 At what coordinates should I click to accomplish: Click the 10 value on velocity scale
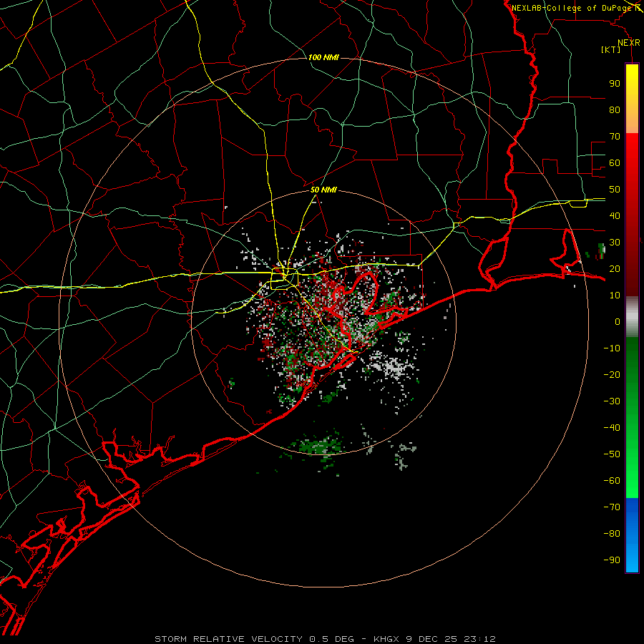(x=615, y=296)
